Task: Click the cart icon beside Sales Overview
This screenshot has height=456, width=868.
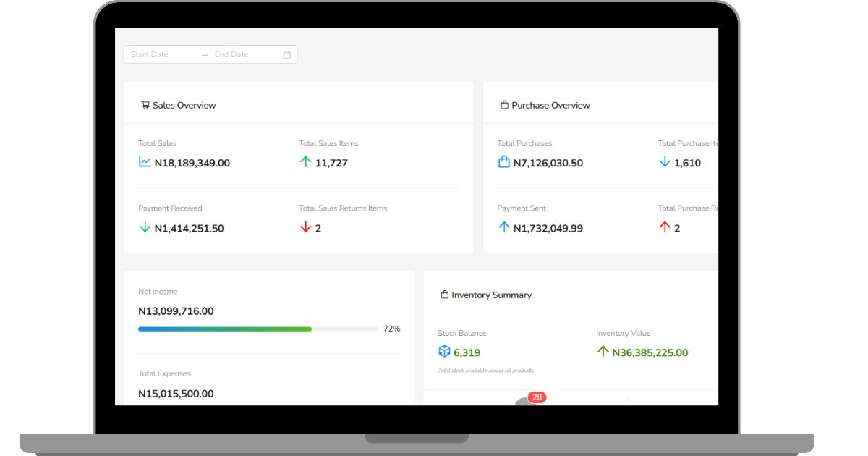Action: [x=145, y=105]
